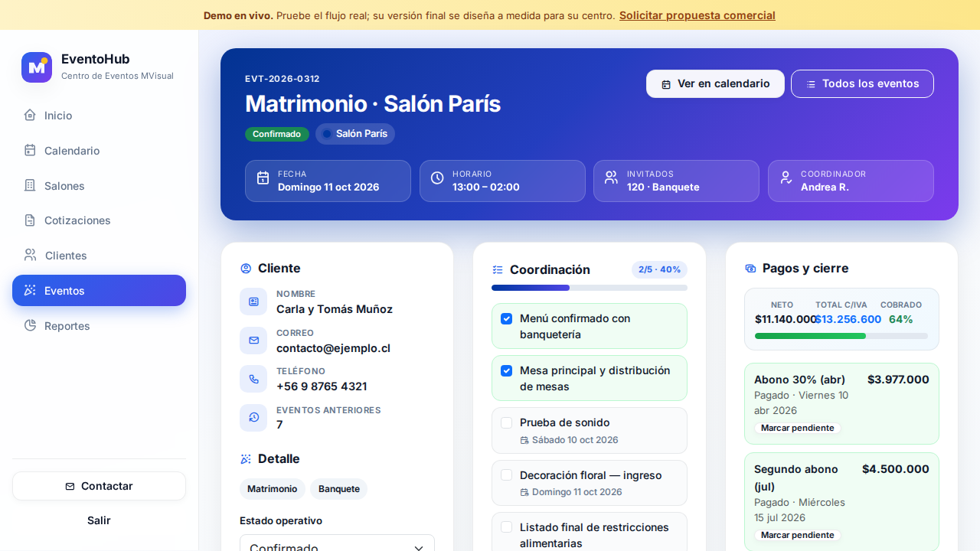Click the coordinator person icon beside Andrea R.
Viewport: 980px width, 551px height.
786,178
